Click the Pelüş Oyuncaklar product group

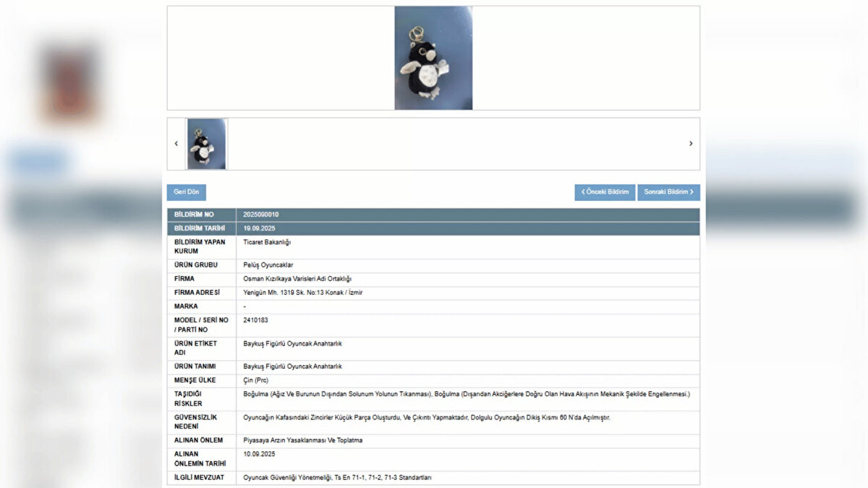point(268,265)
